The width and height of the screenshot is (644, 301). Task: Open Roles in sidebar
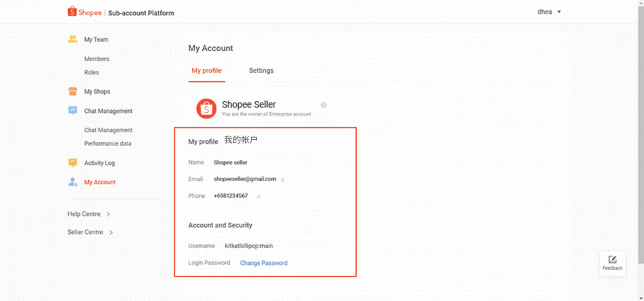pyautogui.click(x=91, y=72)
